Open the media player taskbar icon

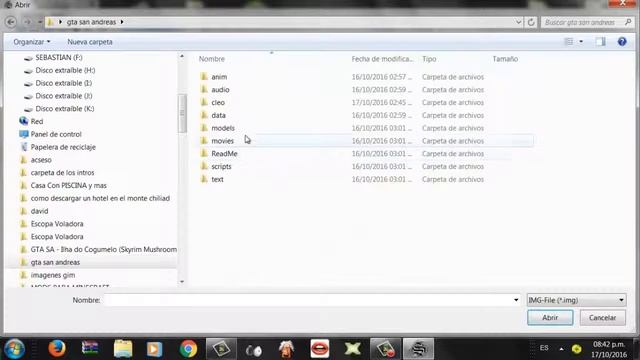click(x=154, y=349)
